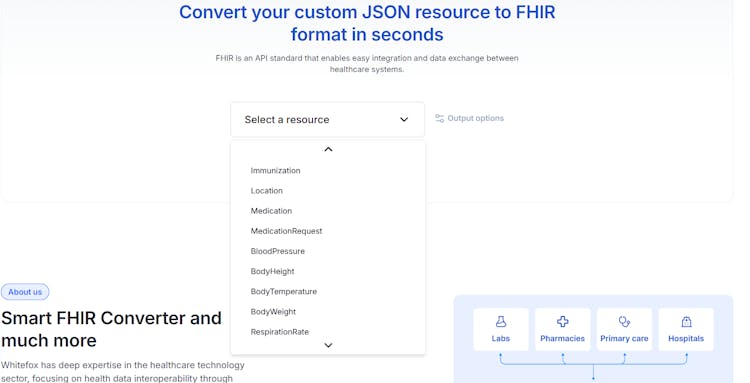Click the About us badge
This screenshot has width=750, height=383.
25,292
